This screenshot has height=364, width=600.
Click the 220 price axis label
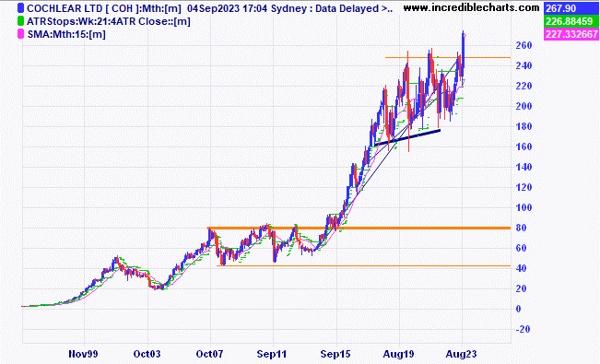(x=524, y=86)
